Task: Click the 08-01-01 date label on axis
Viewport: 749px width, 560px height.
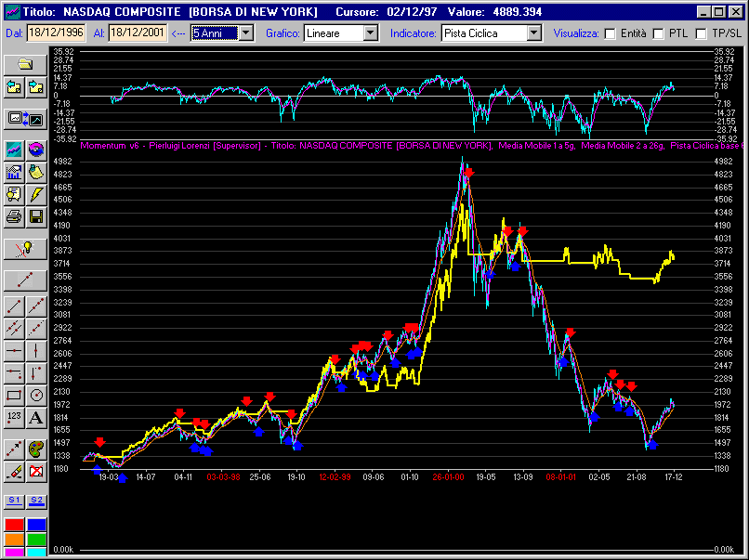Action: coord(560,477)
